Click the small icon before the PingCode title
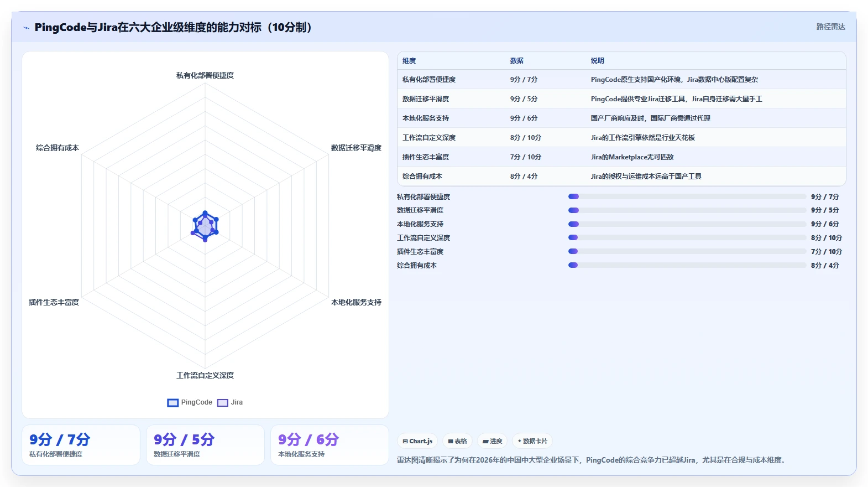 point(26,28)
